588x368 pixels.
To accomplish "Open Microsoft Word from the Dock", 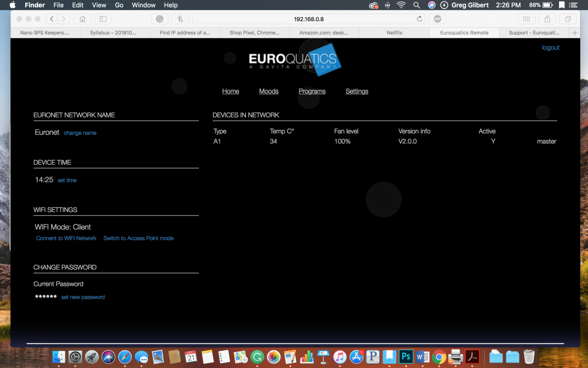I will click(422, 356).
